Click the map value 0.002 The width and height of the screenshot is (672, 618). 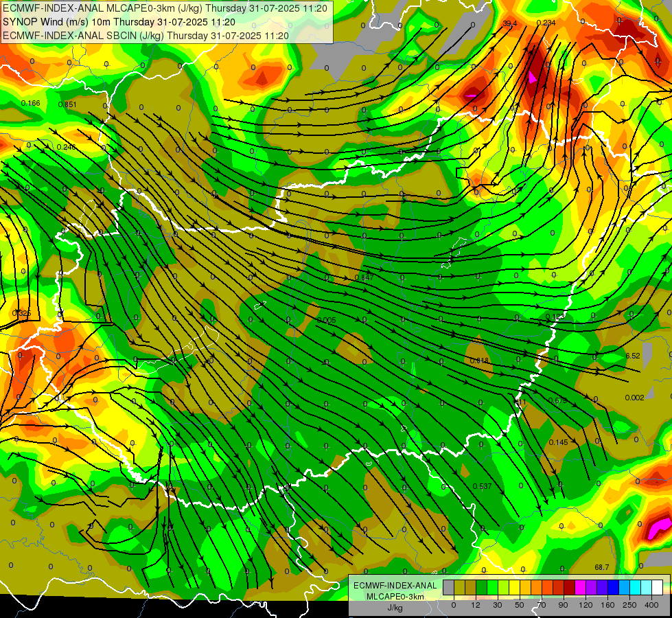click(x=634, y=398)
